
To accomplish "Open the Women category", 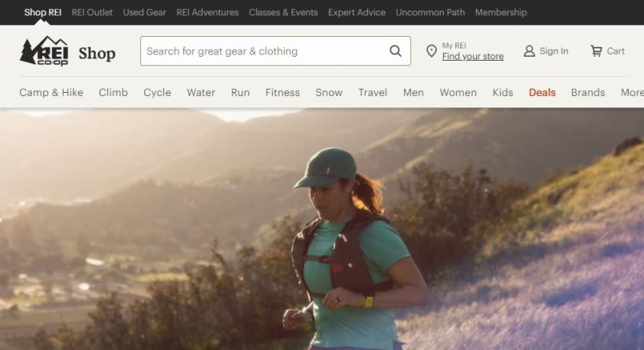I will pyautogui.click(x=458, y=93).
